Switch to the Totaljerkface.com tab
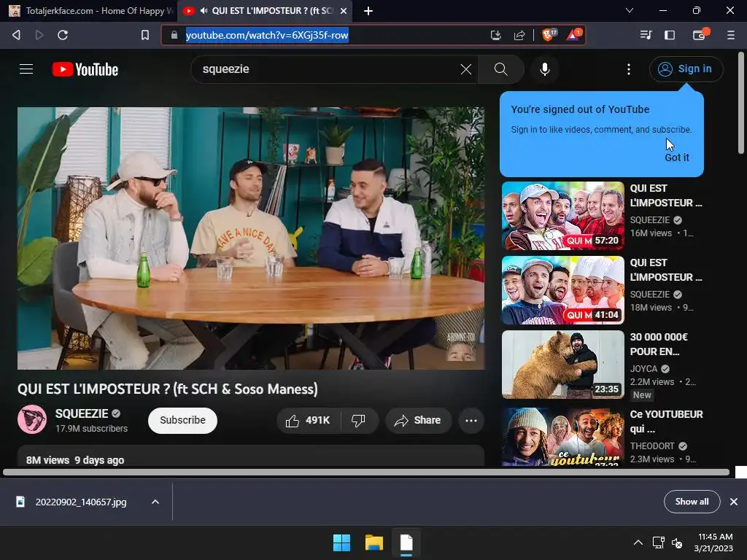Image resolution: width=747 pixels, height=560 pixels. tap(90, 10)
